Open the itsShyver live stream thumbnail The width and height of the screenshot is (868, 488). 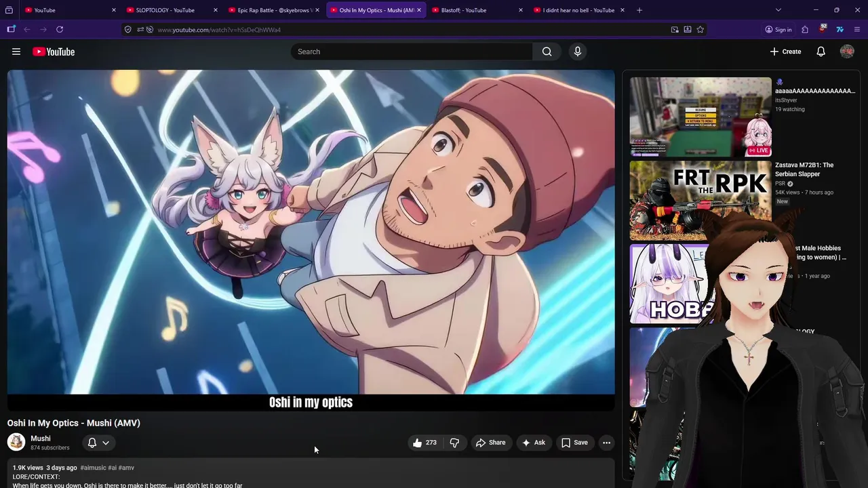[x=701, y=117]
